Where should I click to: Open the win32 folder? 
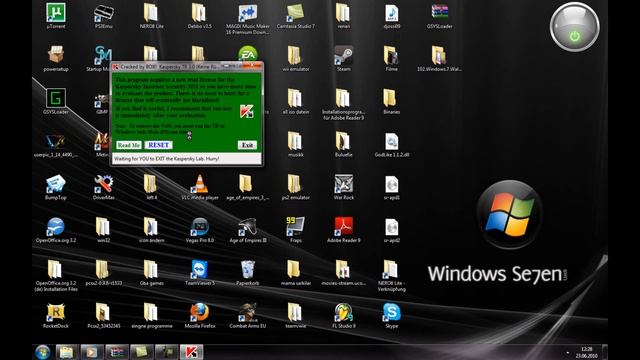(x=103, y=229)
